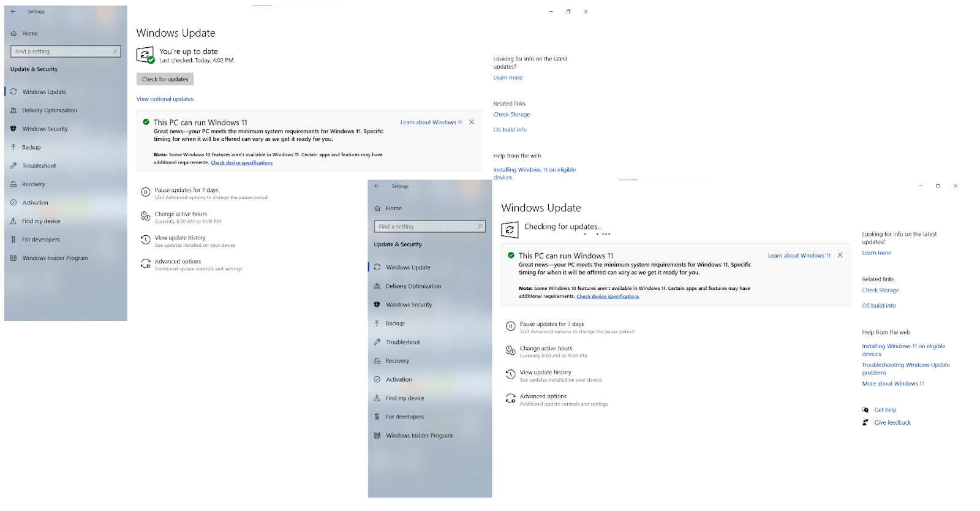Click up-to-date status icon with green check

coord(145,55)
